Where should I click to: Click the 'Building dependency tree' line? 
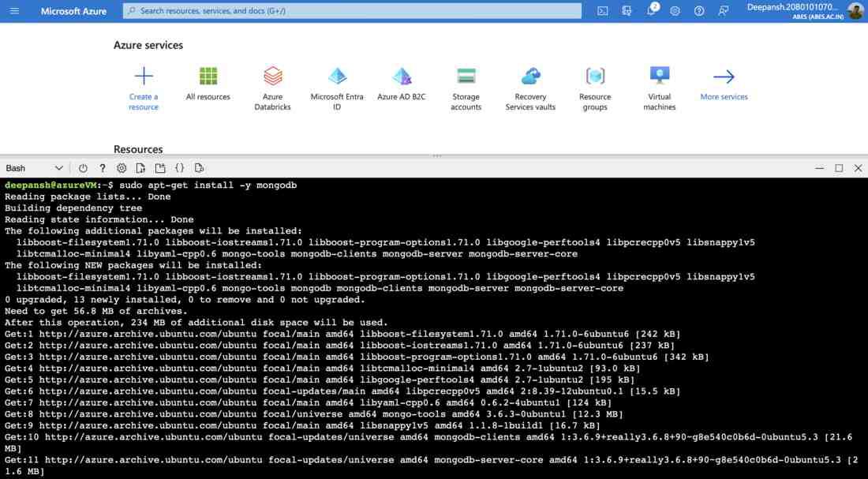[x=73, y=208]
